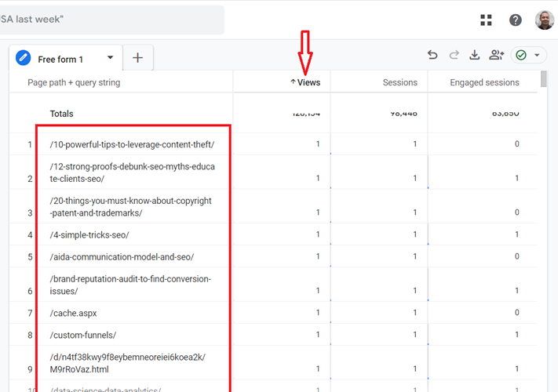The image size is (558, 392).
Task: Expand the data quality dropdown arrow
Action: tap(537, 55)
